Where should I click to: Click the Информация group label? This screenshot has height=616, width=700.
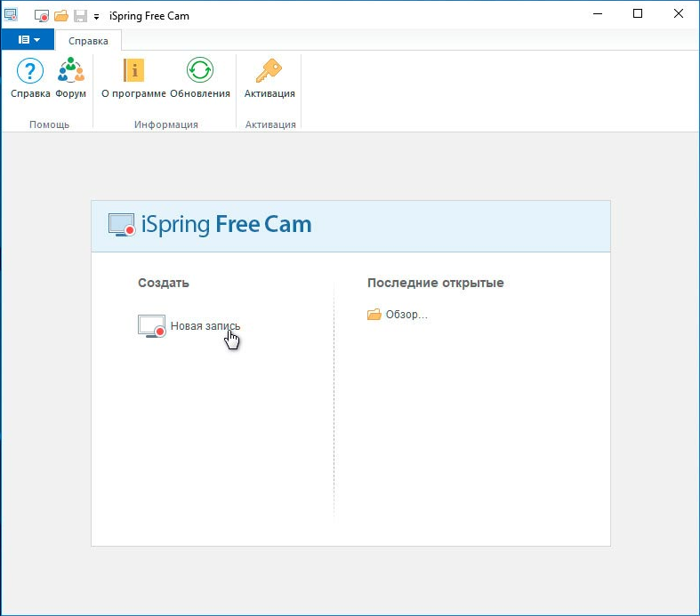pos(165,124)
